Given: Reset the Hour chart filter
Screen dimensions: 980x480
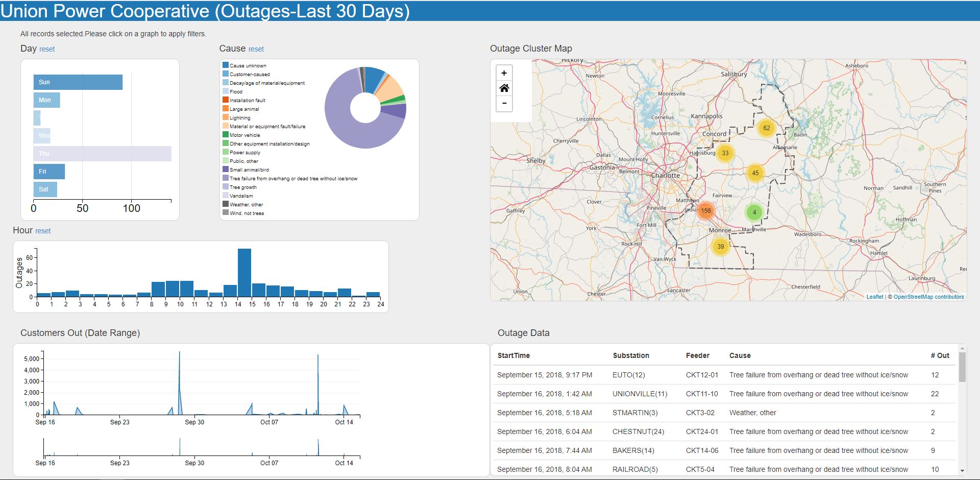Looking at the screenshot, I should tap(43, 231).
